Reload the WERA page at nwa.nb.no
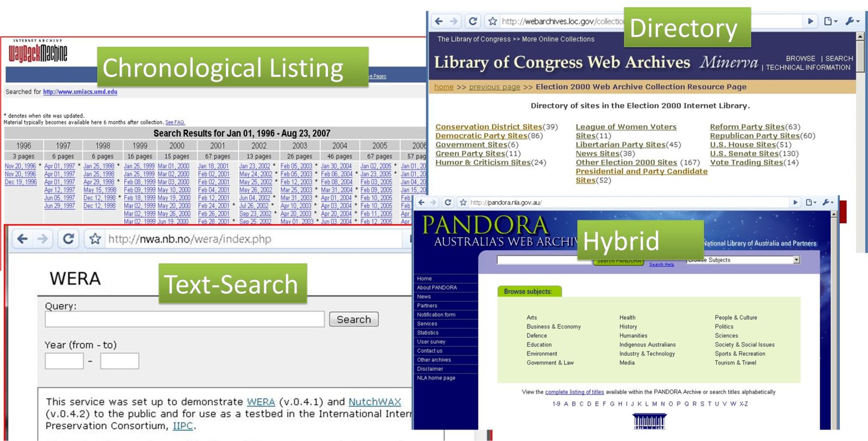 pos(68,239)
